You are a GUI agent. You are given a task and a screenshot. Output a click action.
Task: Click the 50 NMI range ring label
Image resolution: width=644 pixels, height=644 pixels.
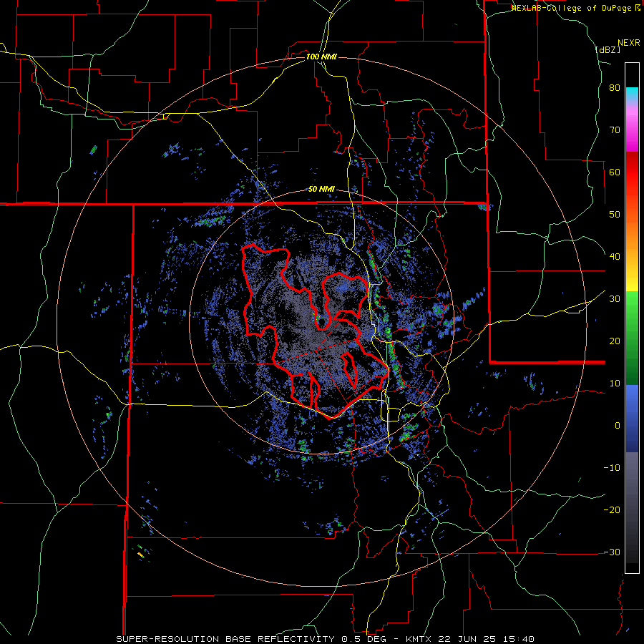321,190
